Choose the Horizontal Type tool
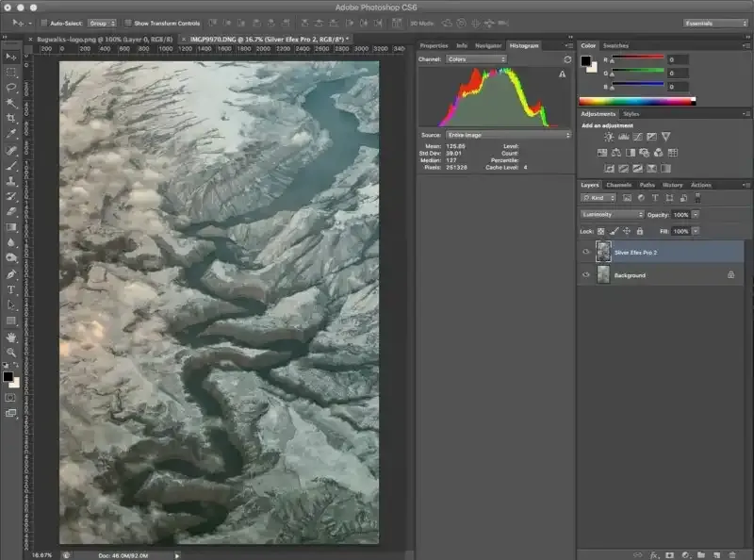The width and height of the screenshot is (754, 560). click(x=11, y=289)
